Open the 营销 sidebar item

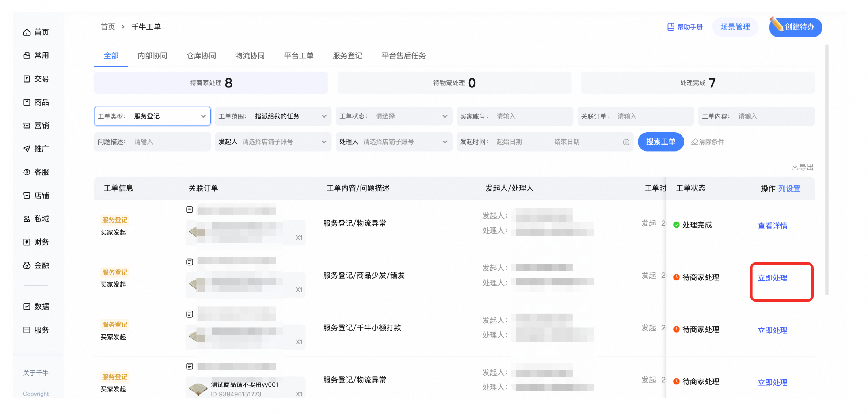click(36, 126)
